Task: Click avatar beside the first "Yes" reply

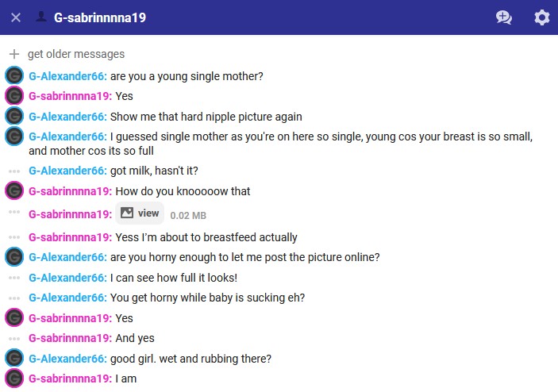Action: (13, 96)
